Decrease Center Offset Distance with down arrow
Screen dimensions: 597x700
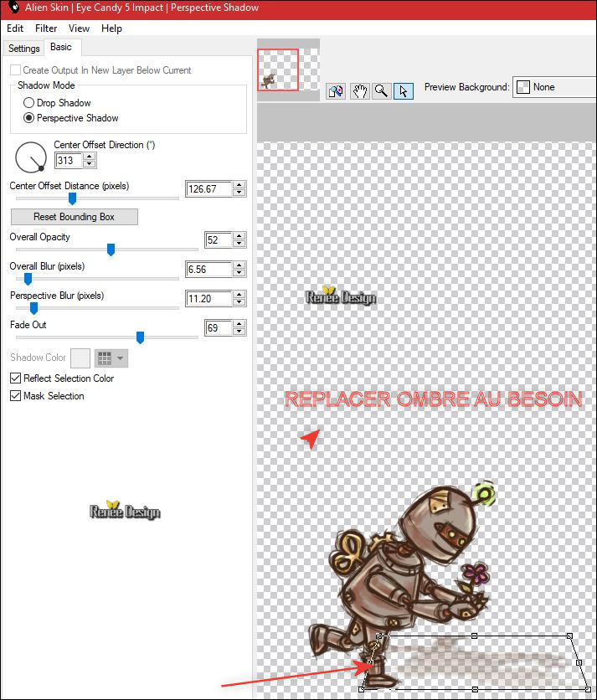239,193
